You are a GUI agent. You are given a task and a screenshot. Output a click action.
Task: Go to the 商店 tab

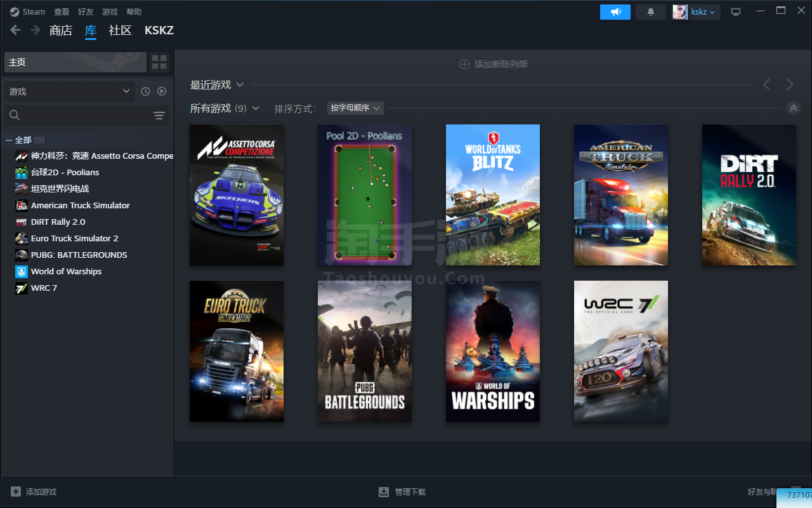[61, 30]
